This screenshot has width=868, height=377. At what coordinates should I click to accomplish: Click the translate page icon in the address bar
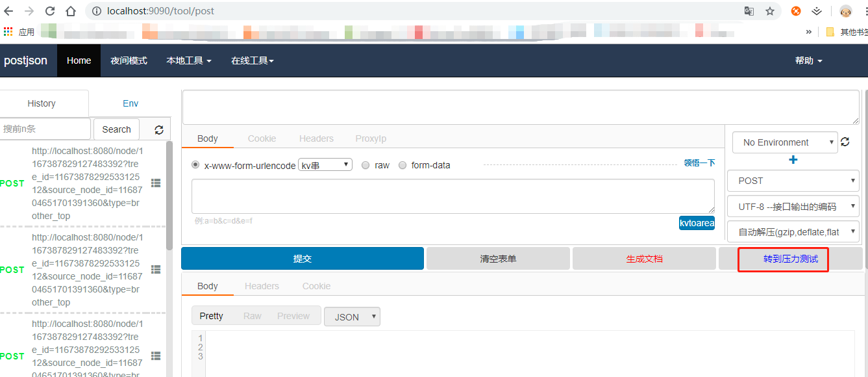pos(749,11)
